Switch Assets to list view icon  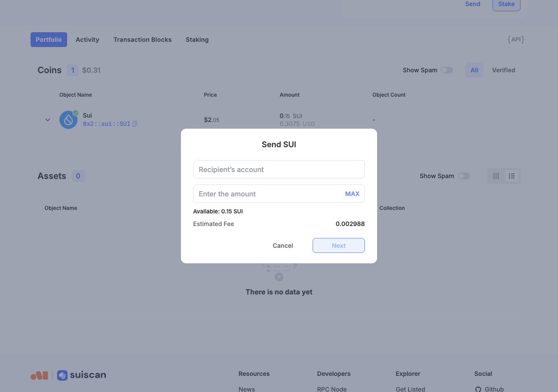tap(512, 176)
